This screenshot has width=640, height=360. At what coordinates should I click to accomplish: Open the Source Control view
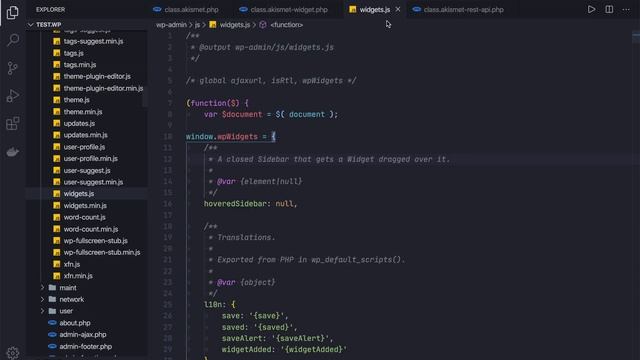tap(13, 68)
